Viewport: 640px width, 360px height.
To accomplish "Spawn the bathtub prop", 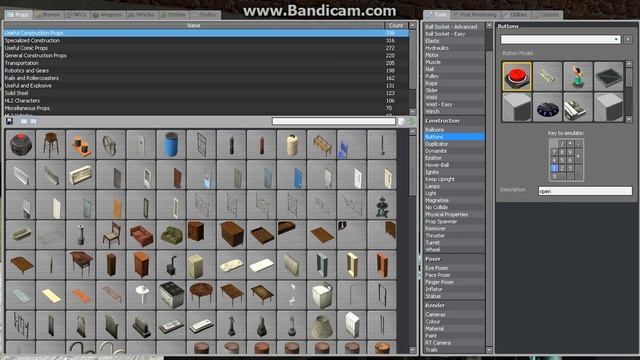I will pos(20,235).
